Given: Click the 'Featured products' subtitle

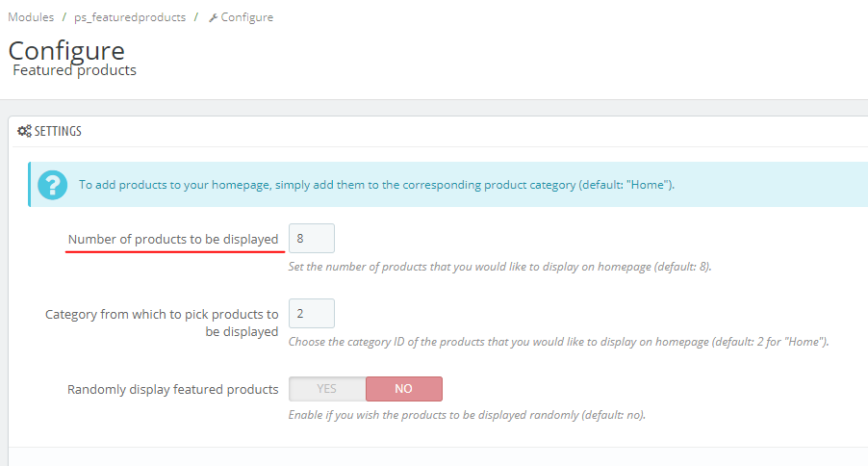Looking at the screenshot, I should coord(75,70).
